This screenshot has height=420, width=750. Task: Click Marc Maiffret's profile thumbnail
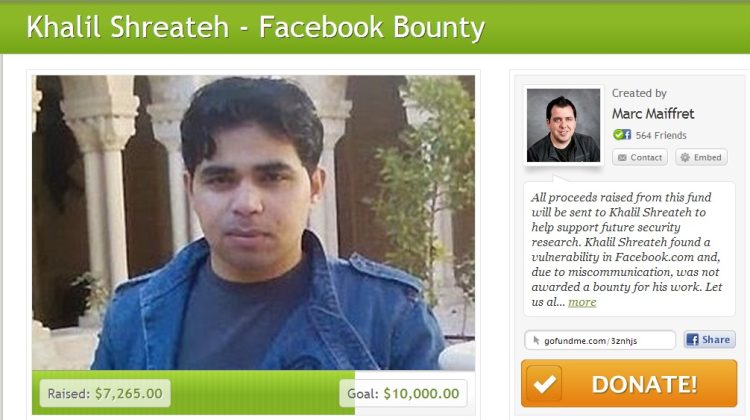click(563, 125)
